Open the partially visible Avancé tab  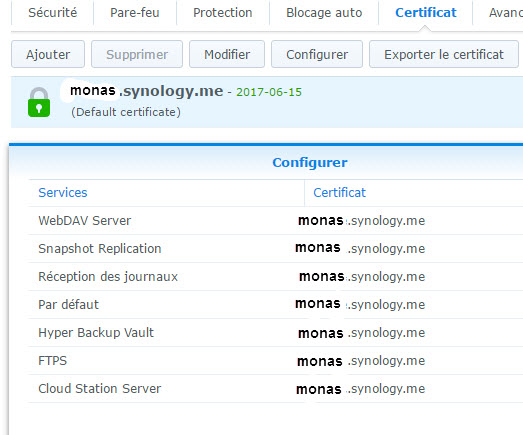[505, 13]
